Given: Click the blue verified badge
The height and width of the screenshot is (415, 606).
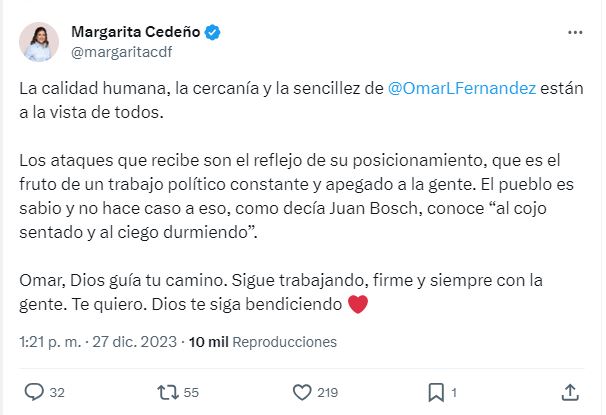Looking at the screenshot, I should click(213, 32).
